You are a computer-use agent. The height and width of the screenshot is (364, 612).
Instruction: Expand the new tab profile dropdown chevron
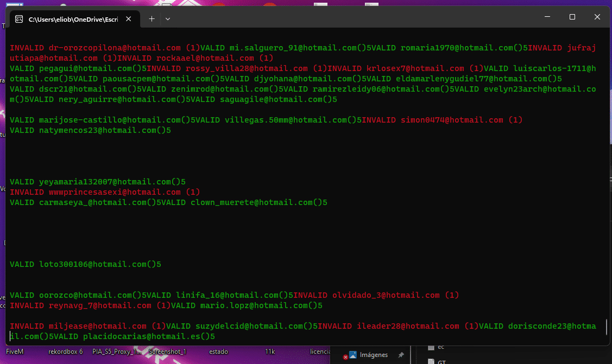click(168, 18)
